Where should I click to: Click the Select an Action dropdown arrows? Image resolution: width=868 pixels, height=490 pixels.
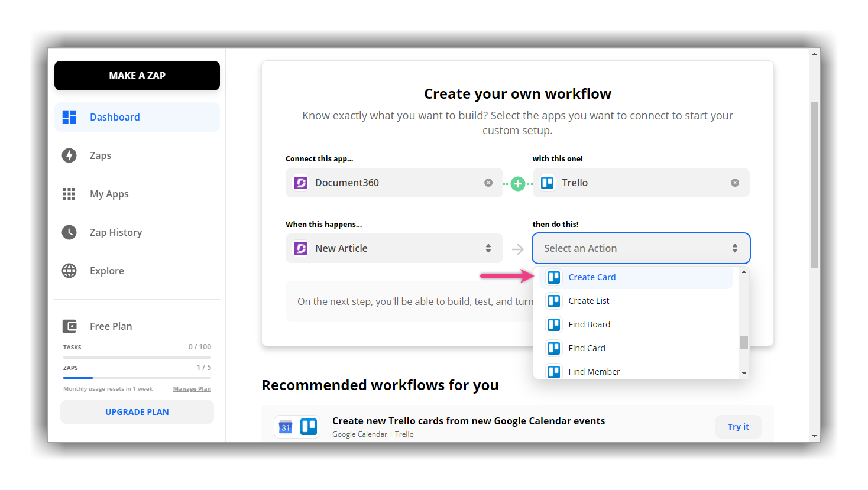coord(735,248)
